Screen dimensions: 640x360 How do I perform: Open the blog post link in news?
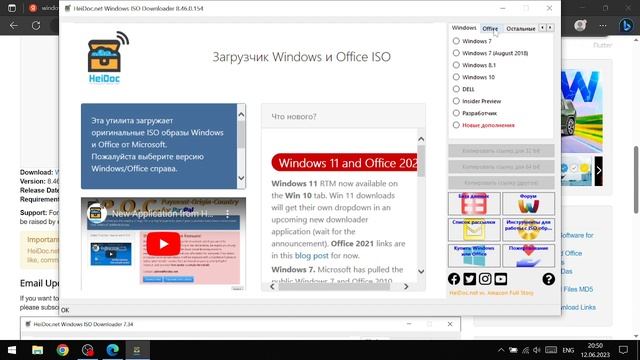coord(311,256)
